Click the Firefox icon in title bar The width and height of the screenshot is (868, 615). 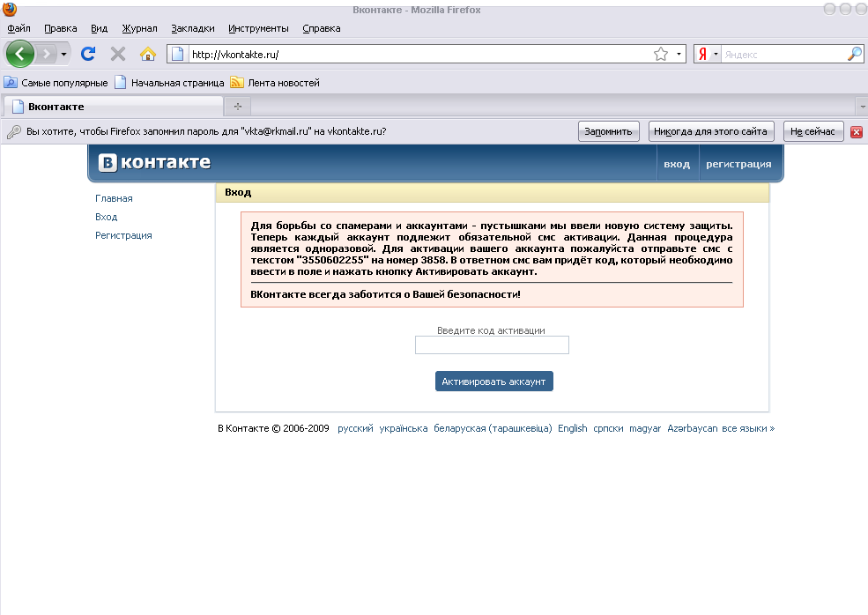pos(10,9)
